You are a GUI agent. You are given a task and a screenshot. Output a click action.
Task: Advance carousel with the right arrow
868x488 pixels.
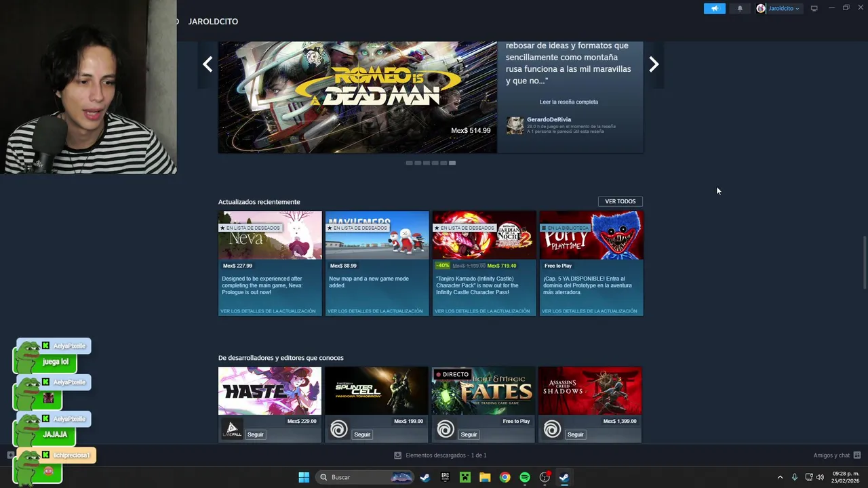(654, 64)
